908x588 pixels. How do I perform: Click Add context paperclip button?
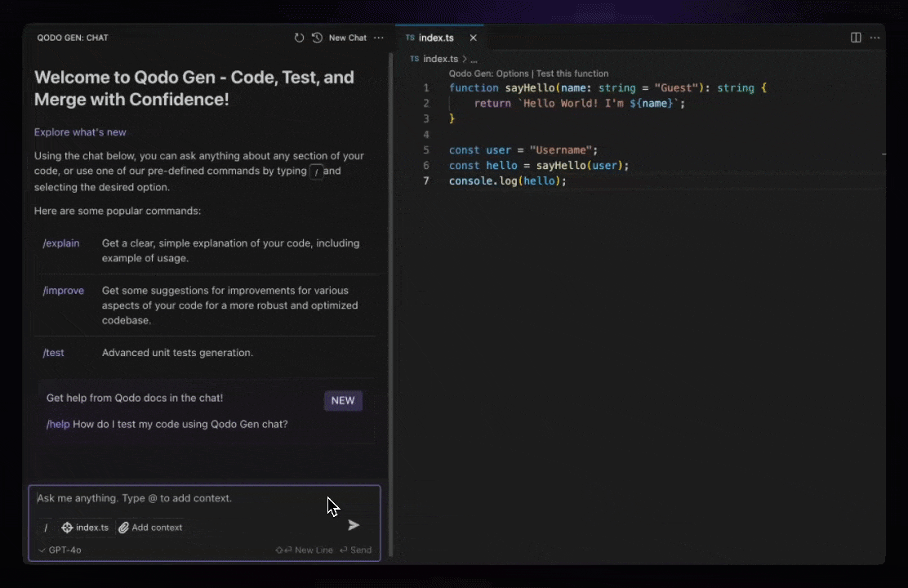(x=150, y=528)
